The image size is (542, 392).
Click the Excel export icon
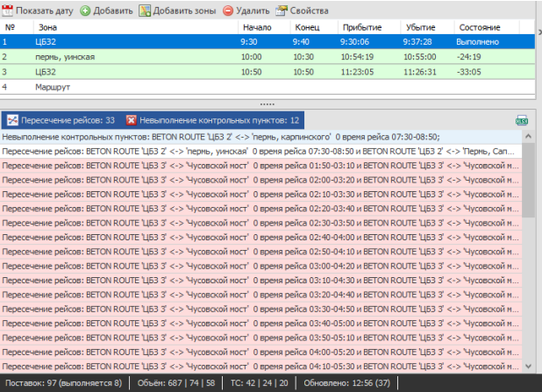(522, 120)
